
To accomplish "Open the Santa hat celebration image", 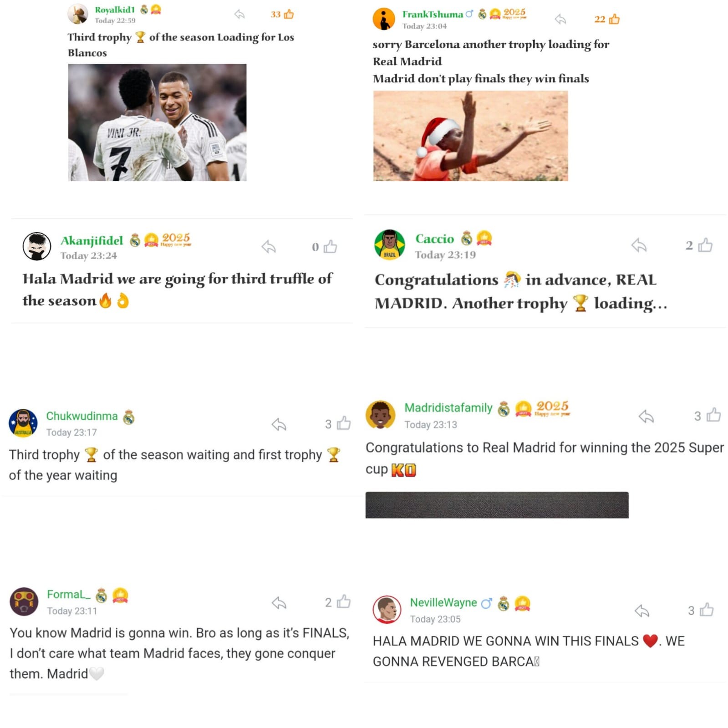I will tap(470, 136).
